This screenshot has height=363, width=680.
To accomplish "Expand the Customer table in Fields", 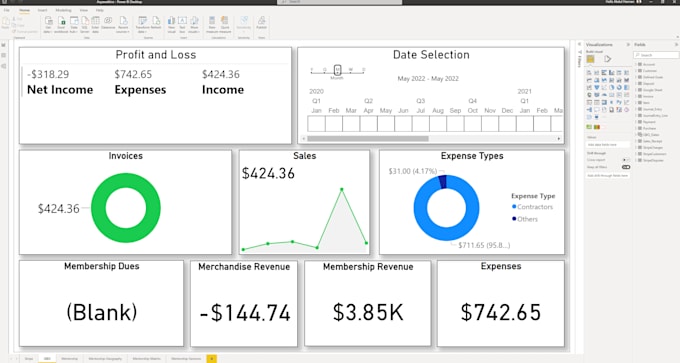I will 636,71.
